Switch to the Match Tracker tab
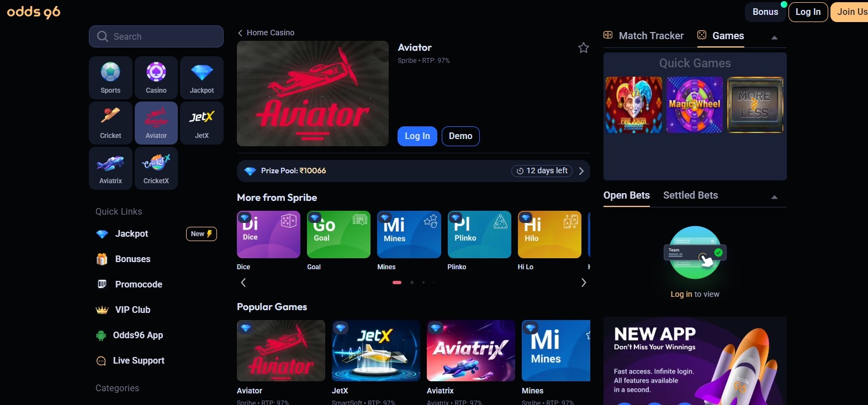Image resolution: width=868 pixels, height=405 pixels. point(644,36)
